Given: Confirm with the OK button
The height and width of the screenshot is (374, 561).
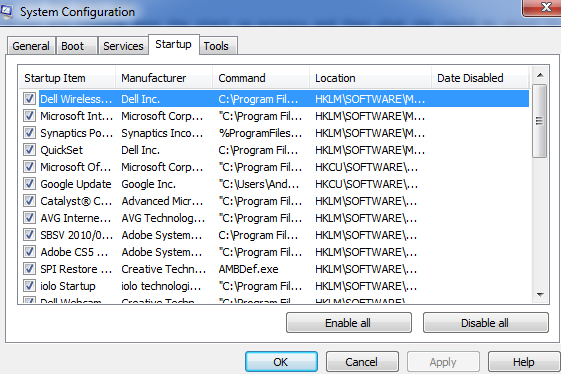Looking at the screenshot, I should [281, 362].
